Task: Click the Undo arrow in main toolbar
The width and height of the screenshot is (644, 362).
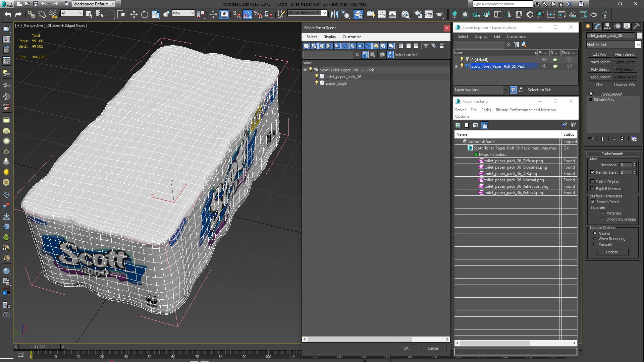Action: pyautogui.click(x=8, y=14)
